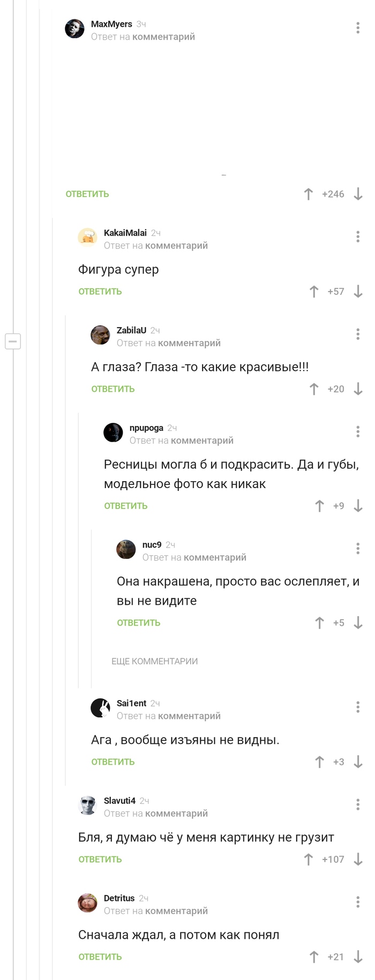
Task: Click ОТВЕТИТЬ under Detritus' comment
Action: click(x=100, y=957)
